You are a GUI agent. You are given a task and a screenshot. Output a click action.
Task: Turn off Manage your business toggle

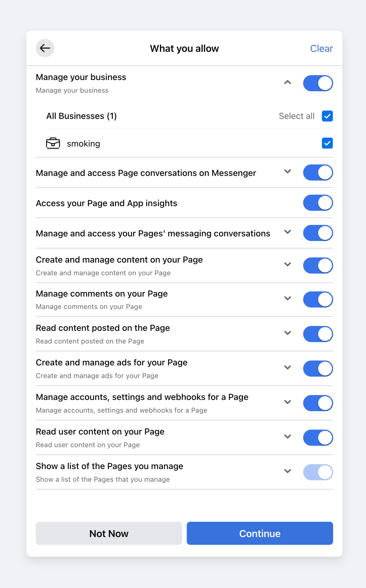coord(318,83)
